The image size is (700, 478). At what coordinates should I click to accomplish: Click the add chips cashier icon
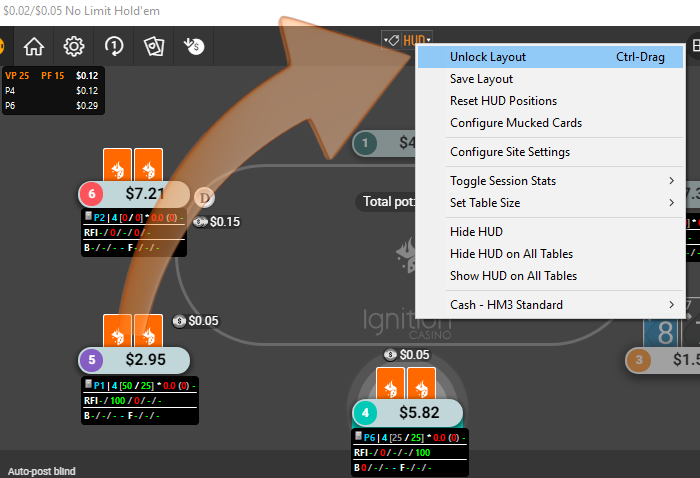[x=194, y=46]
